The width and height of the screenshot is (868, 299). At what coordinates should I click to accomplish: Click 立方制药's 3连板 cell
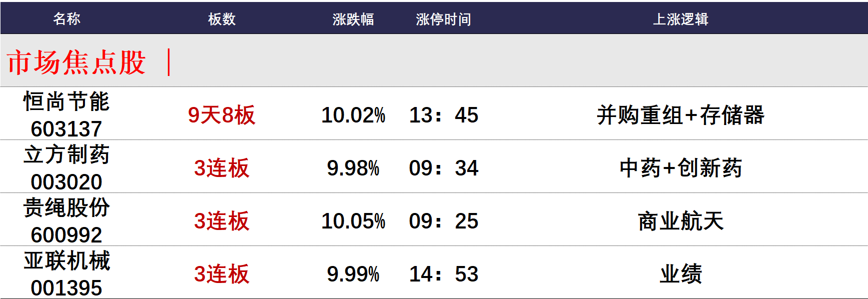(x=221, y=168)
